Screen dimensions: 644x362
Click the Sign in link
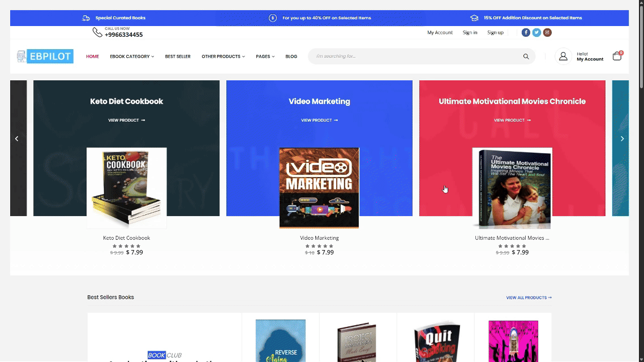point(470,32)
